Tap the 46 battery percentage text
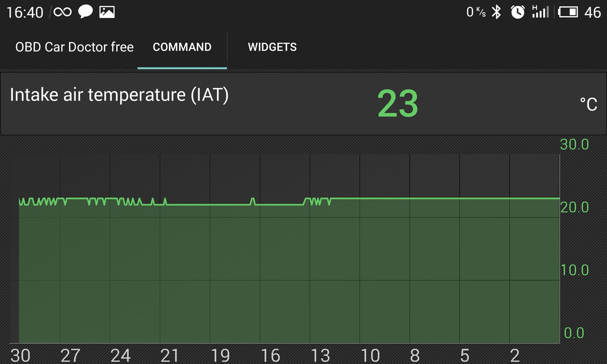607x364 pixels. click(593, 13)
